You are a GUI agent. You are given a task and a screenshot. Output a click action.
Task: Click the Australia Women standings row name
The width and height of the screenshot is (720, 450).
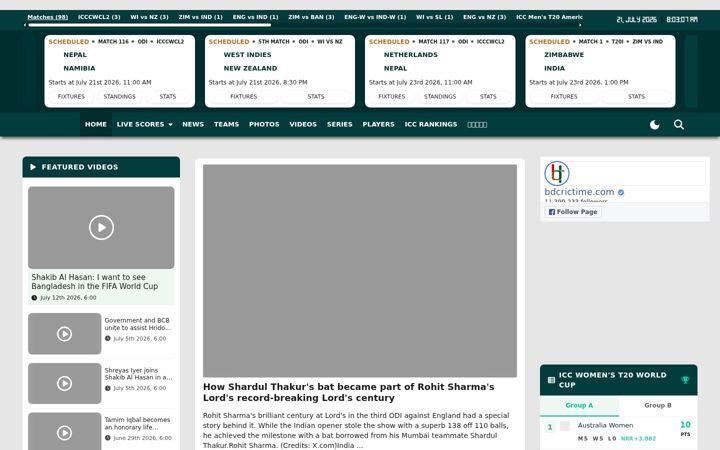pos(605,425)
